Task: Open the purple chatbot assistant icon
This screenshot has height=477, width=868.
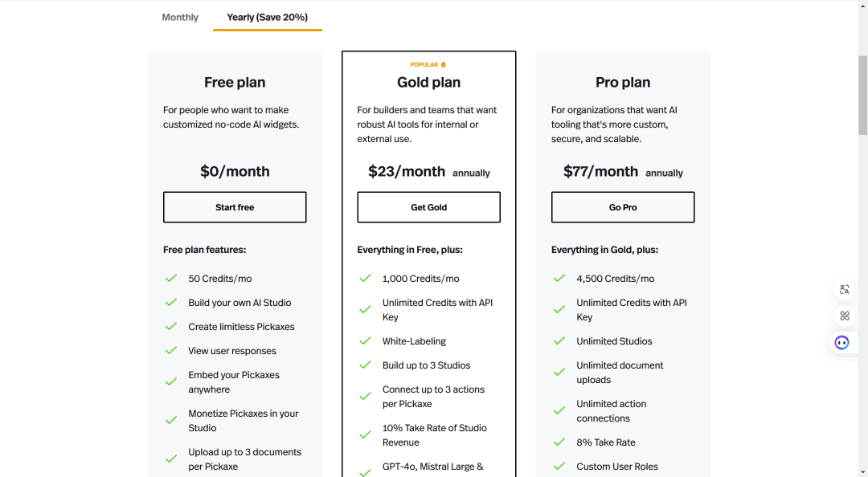Action: [842, 343]
